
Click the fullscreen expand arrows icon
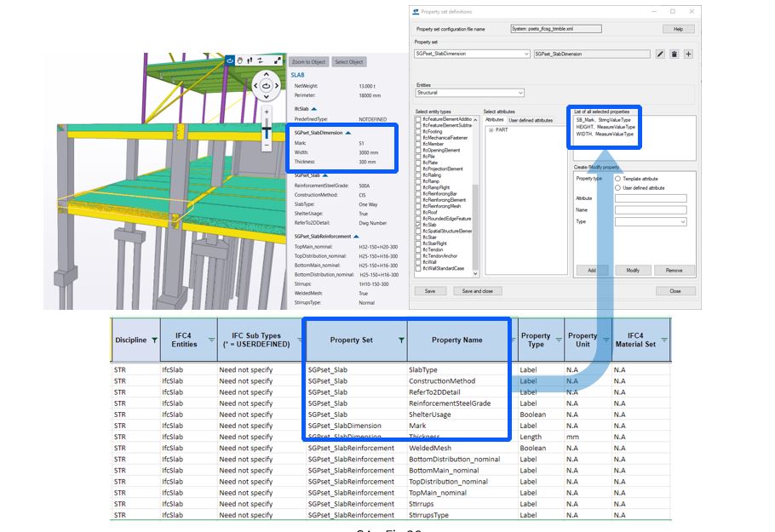[x=278, y=61]
